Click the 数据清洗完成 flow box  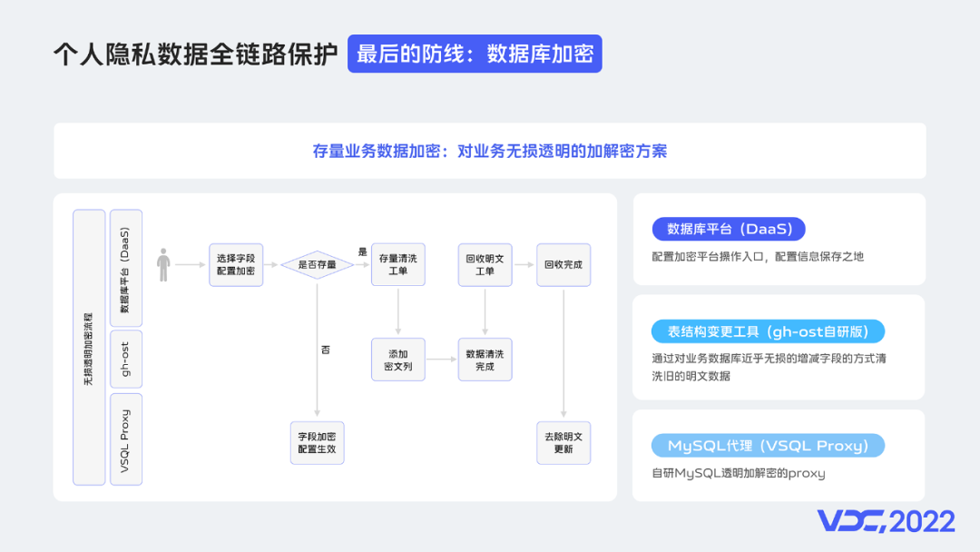[485, 360]
